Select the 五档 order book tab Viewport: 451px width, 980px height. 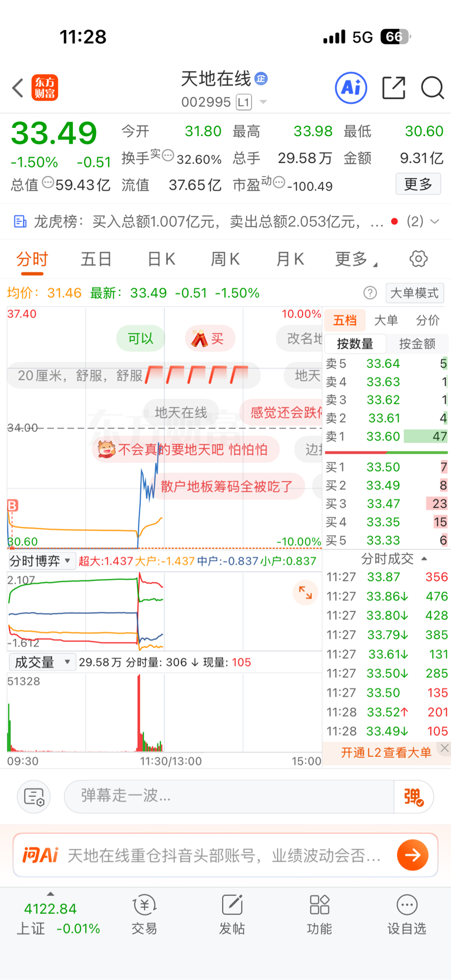(x=345, y=320)
